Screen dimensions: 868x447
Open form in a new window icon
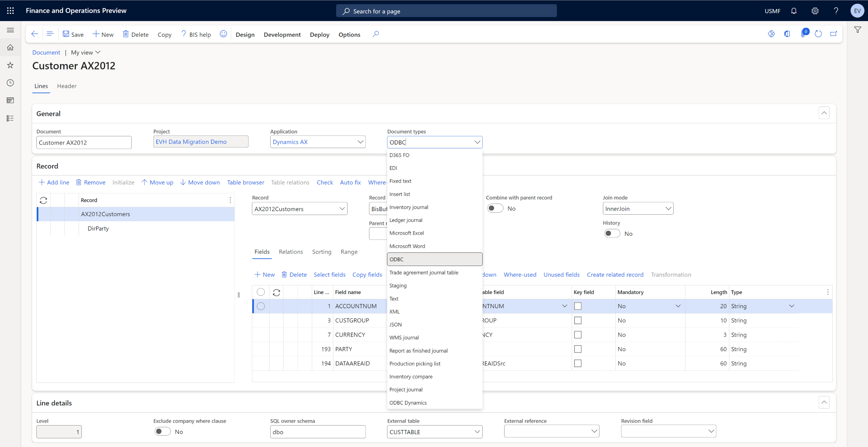pyautogui.click(x=834, y=34)
